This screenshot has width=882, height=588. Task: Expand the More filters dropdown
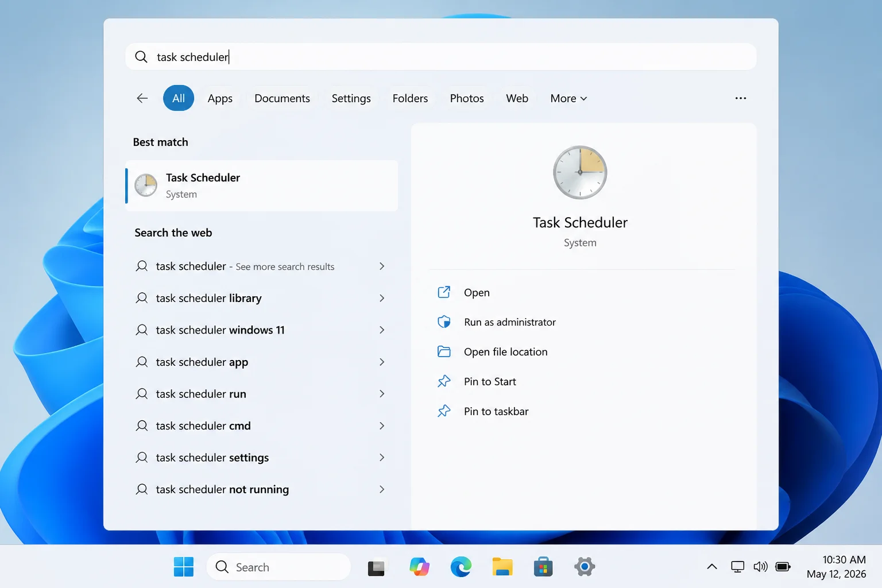pyautogui.click(x=568, y=98)
